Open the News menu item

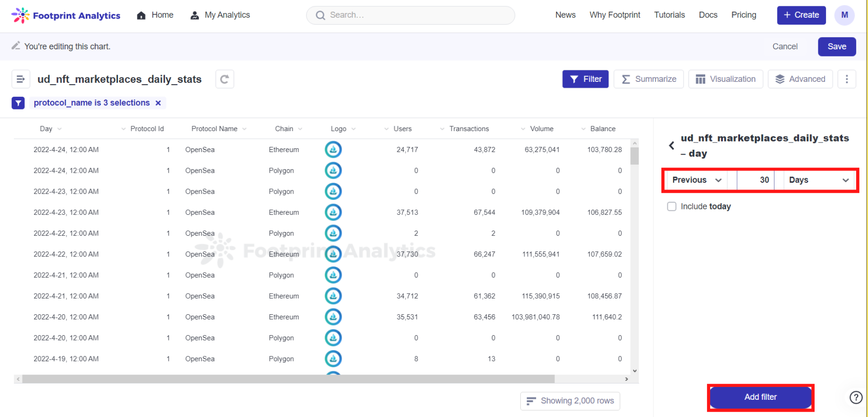[x=565, y=15]
